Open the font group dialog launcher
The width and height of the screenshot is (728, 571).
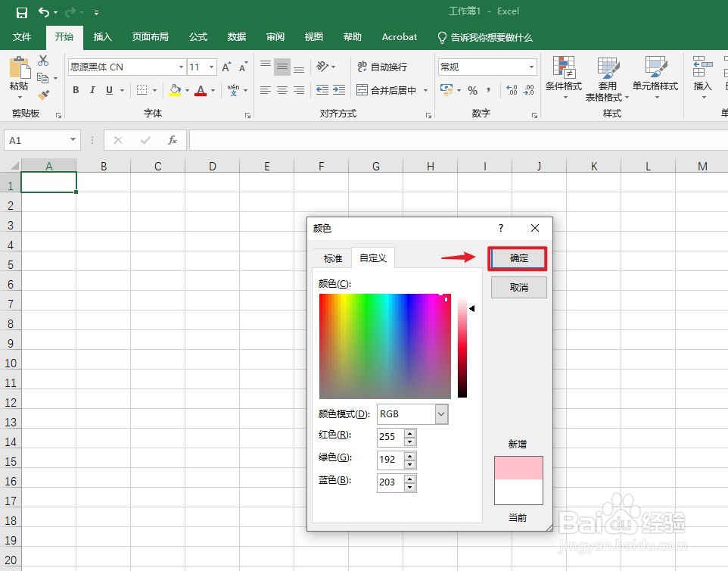[248, 115]
